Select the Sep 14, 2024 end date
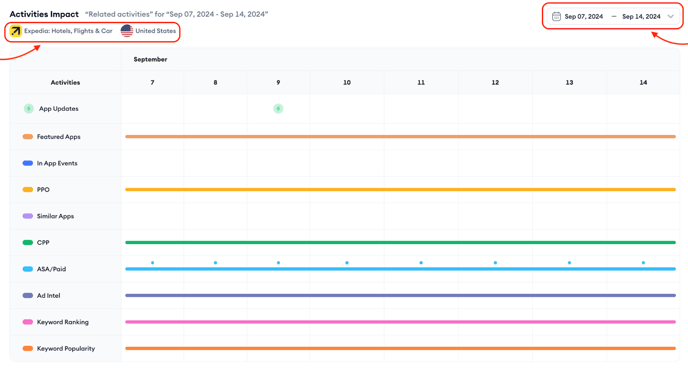This screenshot has width=688, height=370. [641, 16]
